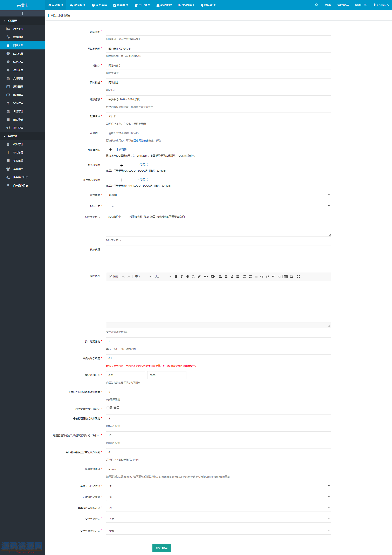Insert a numbered list in the editor
This screenshot has height=555, width=392.
point(245,276)
